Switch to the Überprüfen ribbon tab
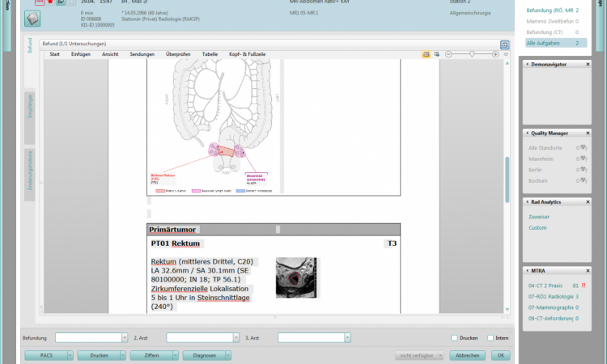 tap(178, 54)
